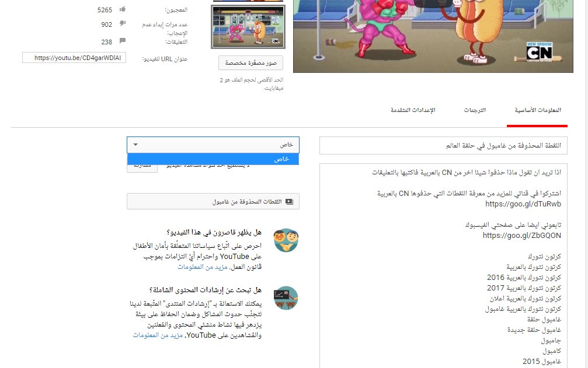Click the 2 MB file size limit note
This screenshot has width=588, height=368.
click(251, 84)
